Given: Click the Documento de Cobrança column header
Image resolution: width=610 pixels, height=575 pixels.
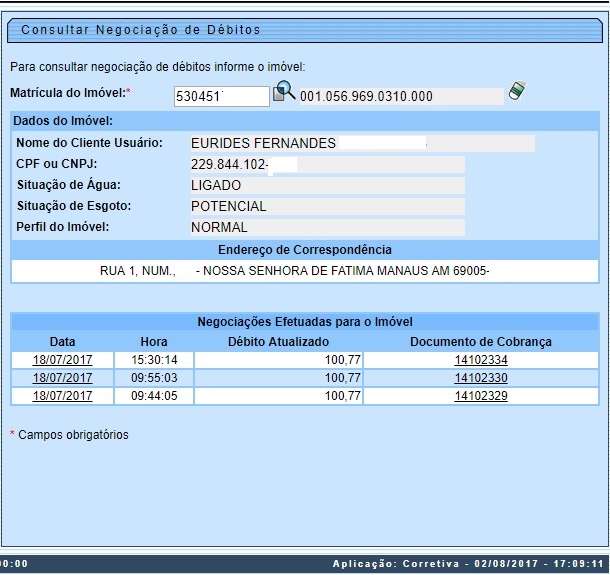Looking at the screenshot, I should point(481,342).
